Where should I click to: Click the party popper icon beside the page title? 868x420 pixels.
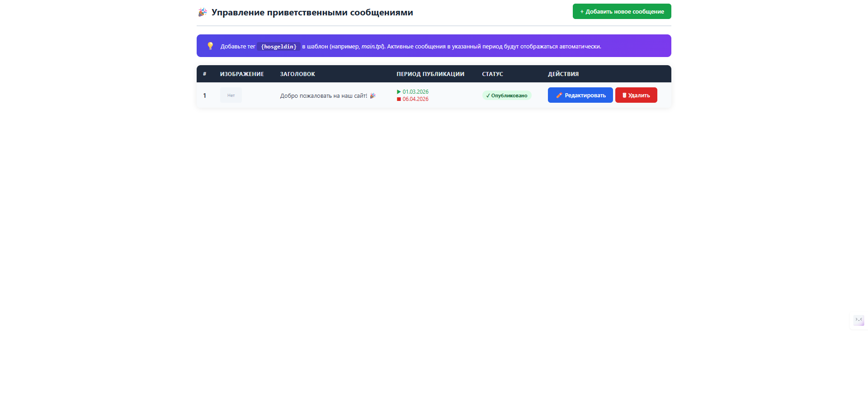[203, 12]
